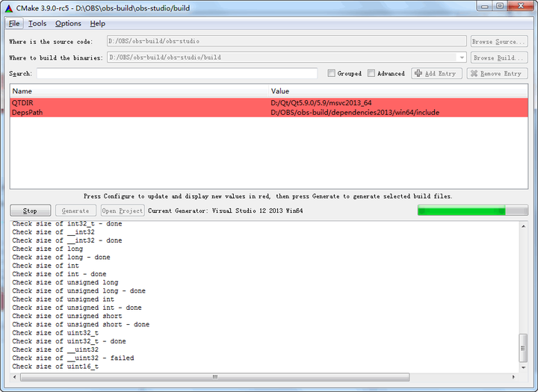Click the horizontal scrollbar thumb in log
Viewport: 538px width, 392px height.
pyautogui.click(x=214, y=377)
